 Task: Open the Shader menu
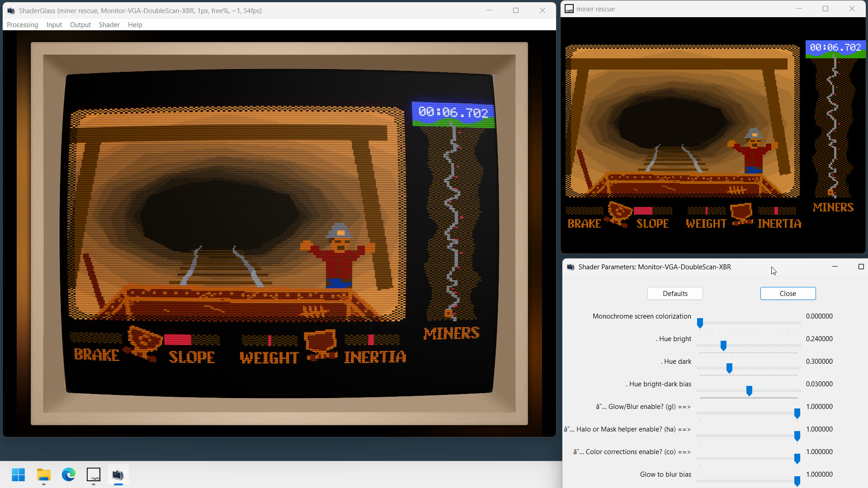pyautogui.click(x=109, y=25)
